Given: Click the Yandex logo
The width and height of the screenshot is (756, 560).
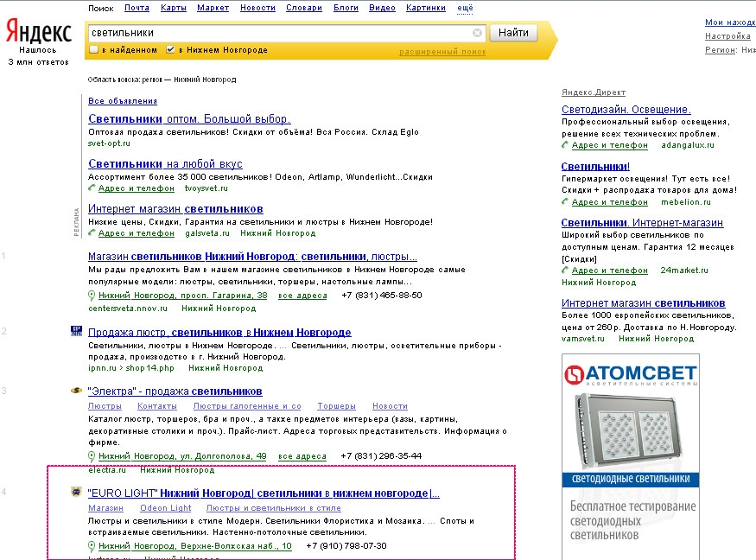Looking at the screenshot, I should point(39,31).
